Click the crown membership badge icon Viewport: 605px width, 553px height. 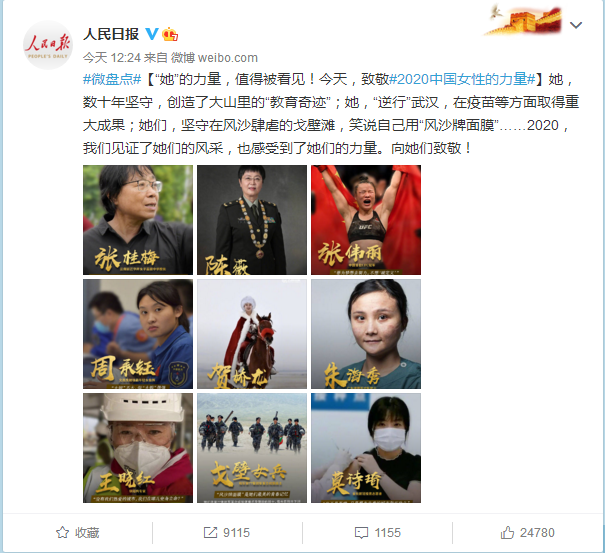pyautogui.click(x=170, y=34)
